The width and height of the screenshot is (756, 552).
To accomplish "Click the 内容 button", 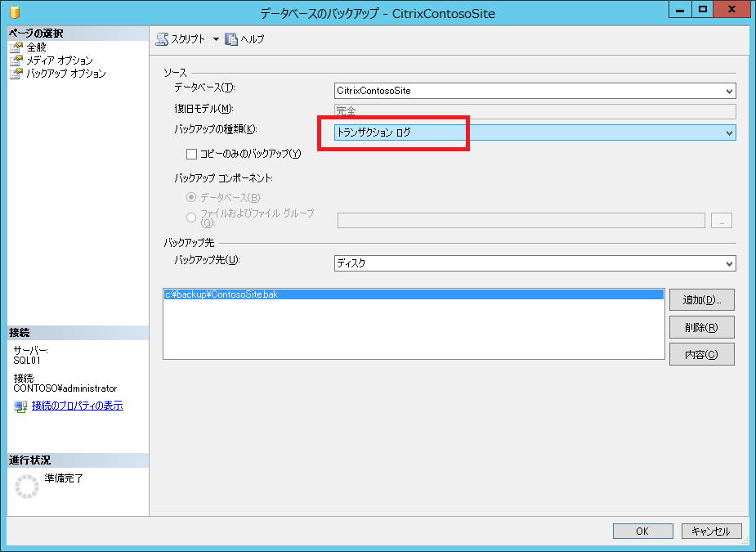I will pyautogui.click(x=701, y=354).
